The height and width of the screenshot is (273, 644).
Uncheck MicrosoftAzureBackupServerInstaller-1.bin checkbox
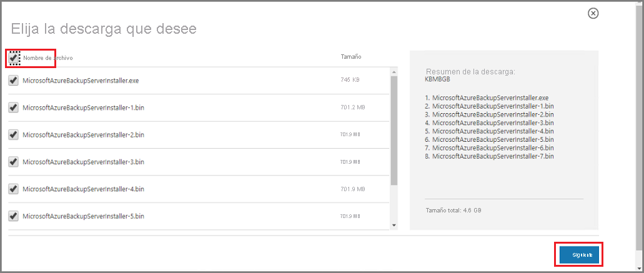tap(14, 107)
